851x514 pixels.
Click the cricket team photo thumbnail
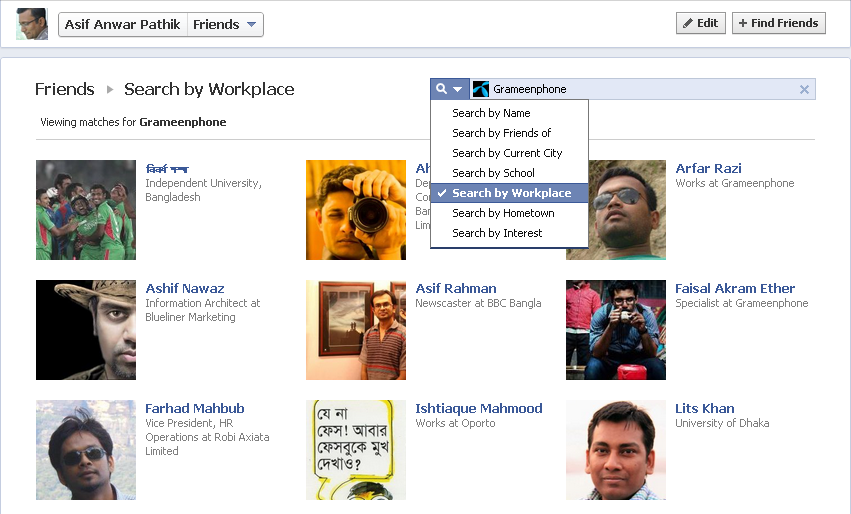tap(86, 210)
